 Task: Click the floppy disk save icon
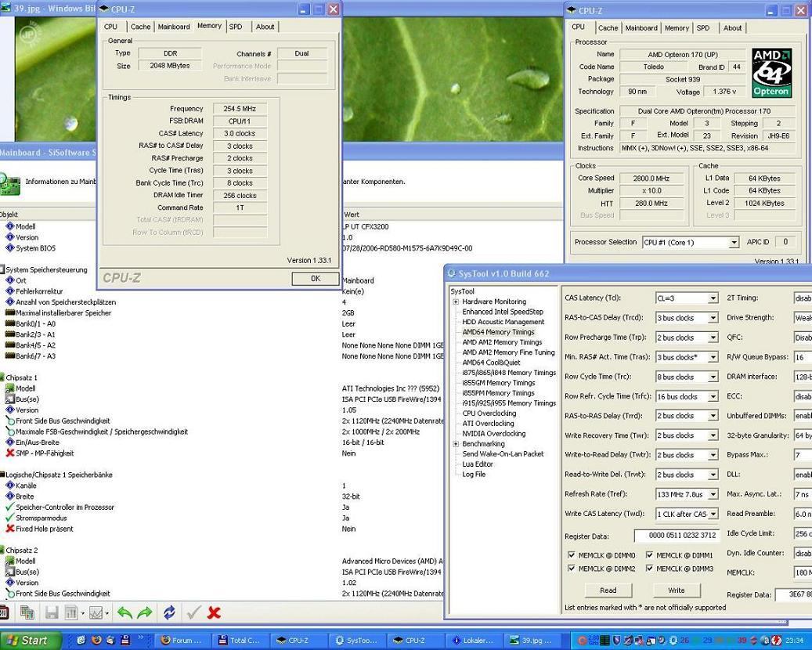click(x=52, y=612)
